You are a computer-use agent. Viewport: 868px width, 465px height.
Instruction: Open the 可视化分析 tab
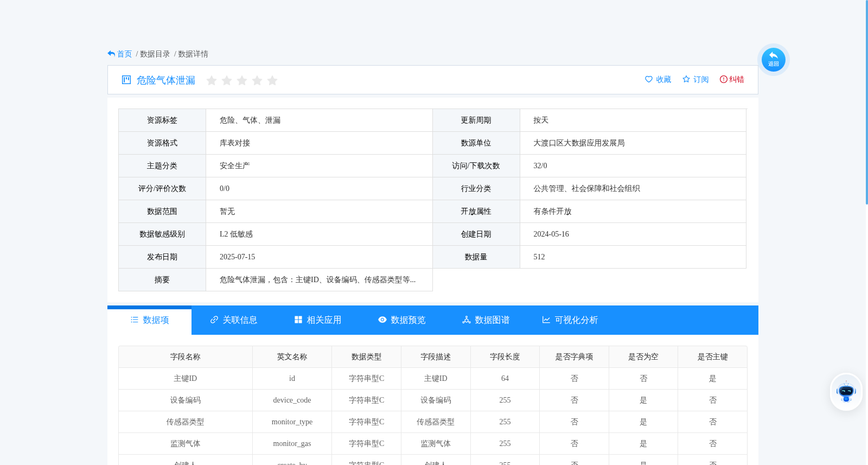point(570,320)
